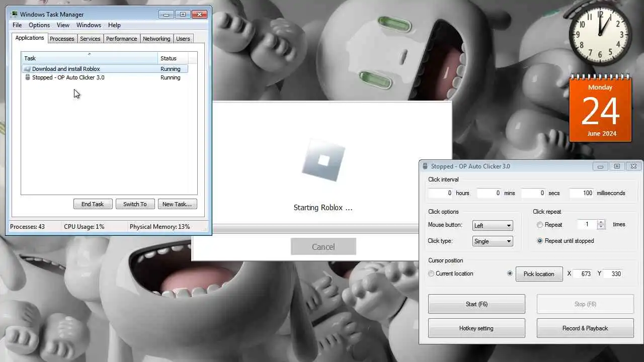Click the repeat count field showing 1

point(587,225)
